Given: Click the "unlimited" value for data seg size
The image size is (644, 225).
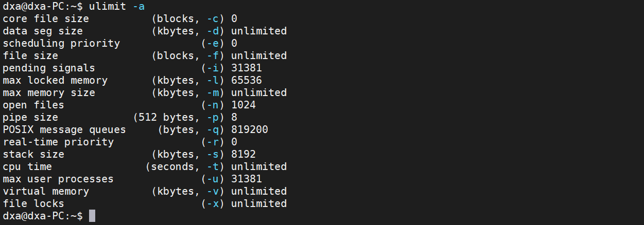Looking at the screenshot, I should tap(259, 31).
